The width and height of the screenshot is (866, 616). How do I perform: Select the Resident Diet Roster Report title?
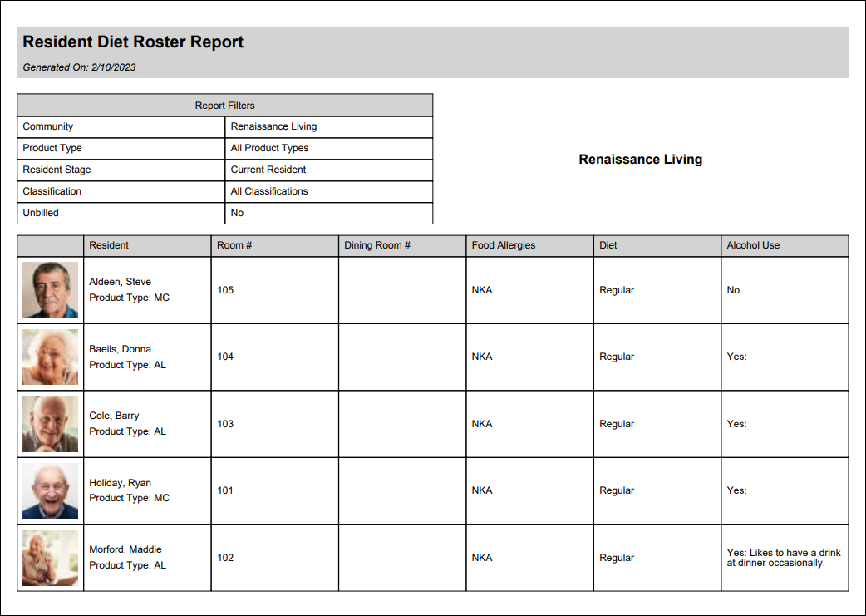pyautogui.click(x=133, y=42)
